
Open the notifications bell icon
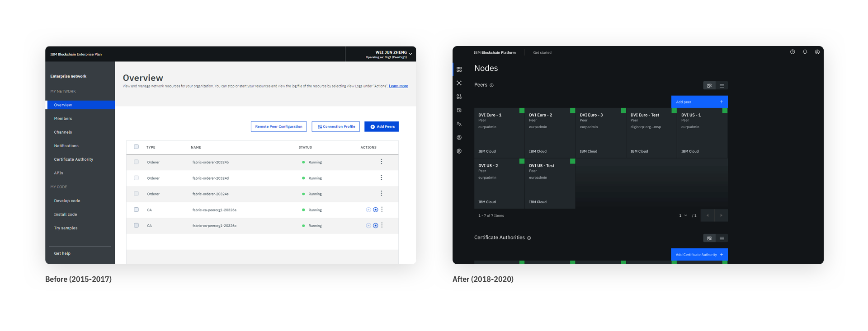tap(805, 52)
